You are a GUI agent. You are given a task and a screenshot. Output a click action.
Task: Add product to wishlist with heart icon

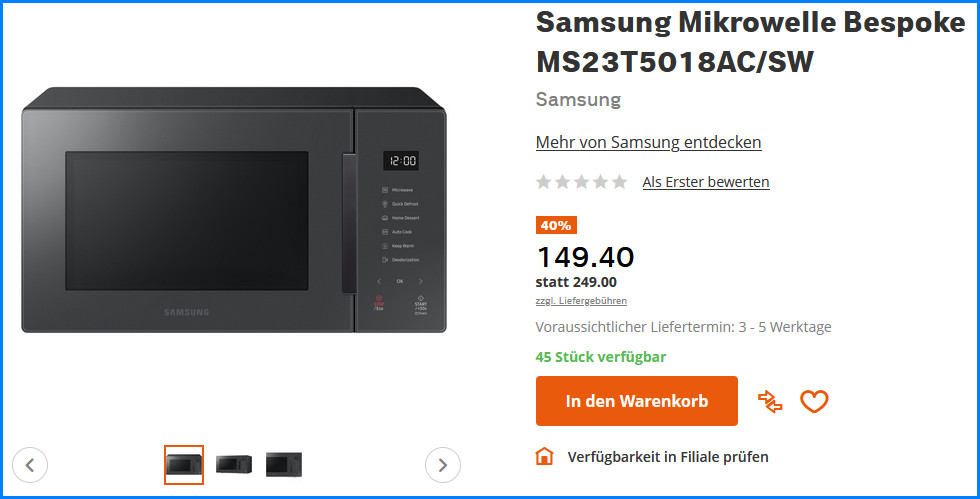tap(814, 401)
